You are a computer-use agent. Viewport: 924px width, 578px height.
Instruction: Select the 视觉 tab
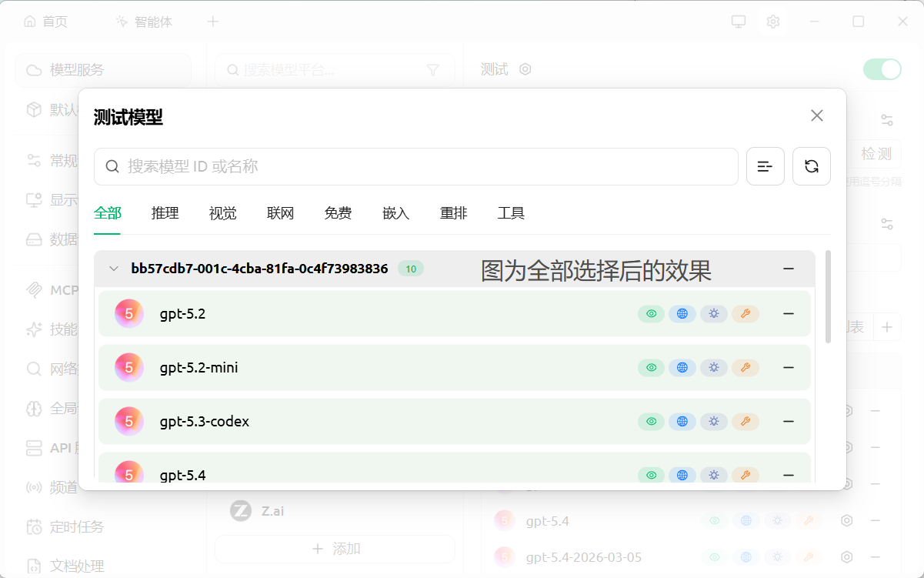(x=223, y=213)
